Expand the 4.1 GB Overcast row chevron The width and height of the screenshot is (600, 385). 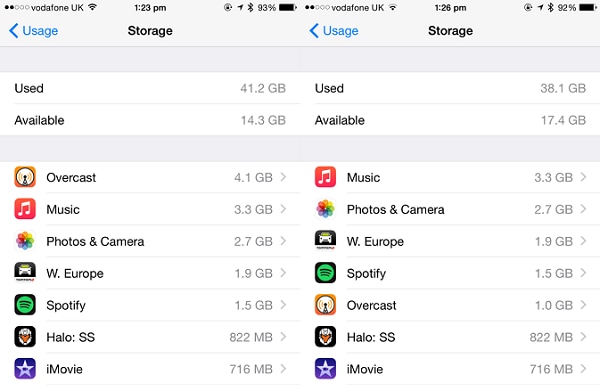tap(283, 177)
